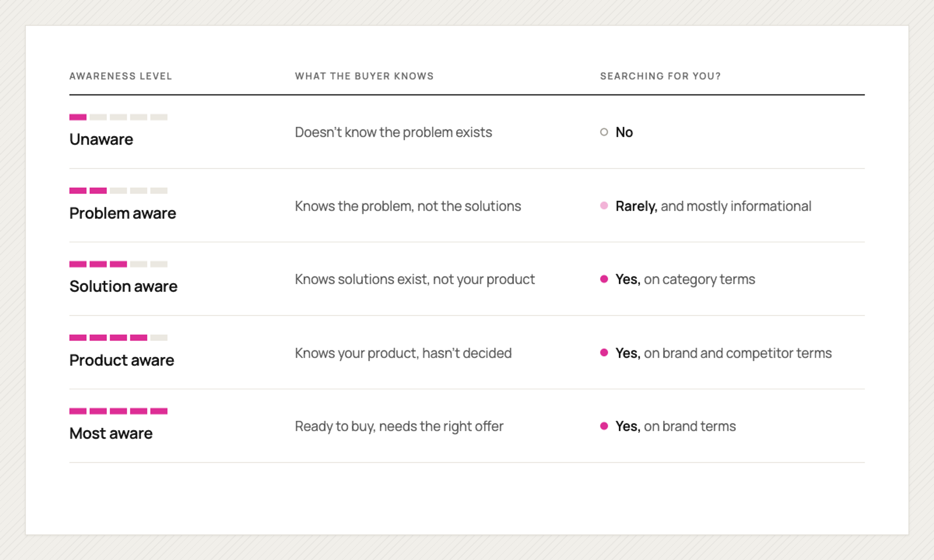934x560 pixels.
Task: Click the 'Searching for You?' column header
Action: pyautogui.click(x=660, y=76)
